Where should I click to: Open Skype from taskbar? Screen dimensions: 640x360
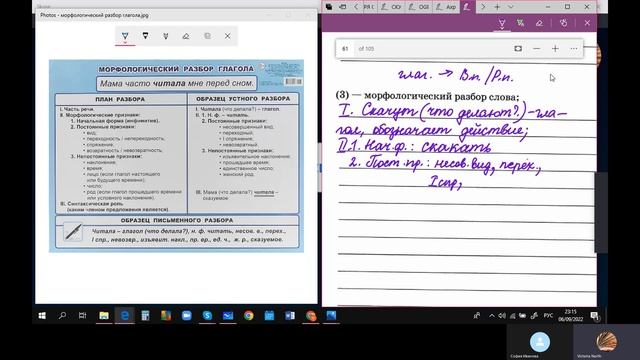207,316
